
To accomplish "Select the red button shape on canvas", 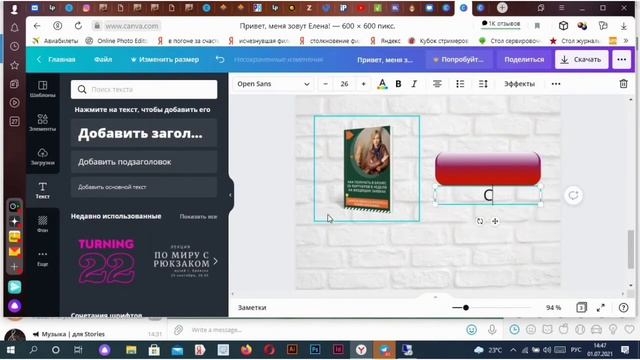I will (x=488, y=168).
